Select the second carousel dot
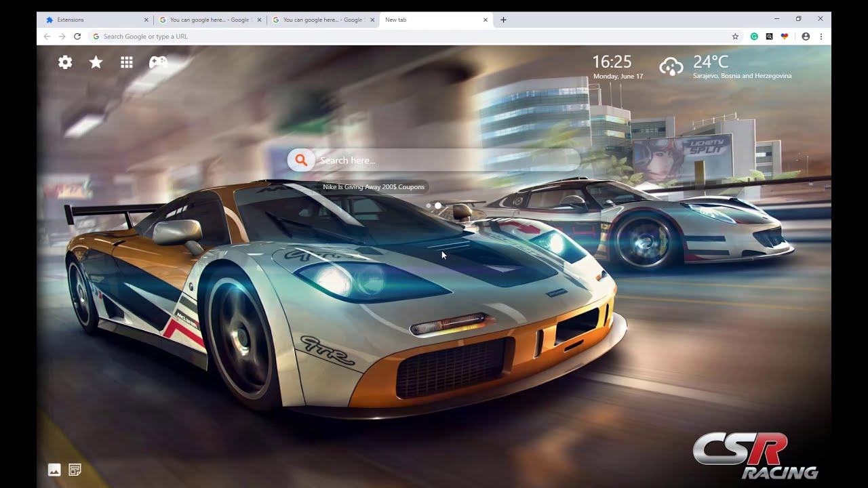The image size is (868, 488). (x=438, y=205)
